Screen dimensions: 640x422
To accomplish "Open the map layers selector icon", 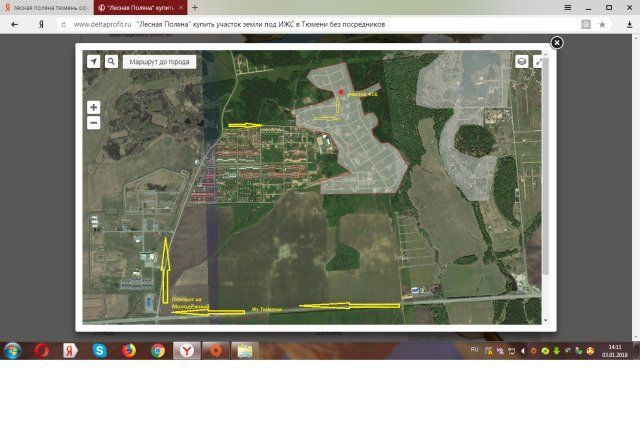I will pos(522,62).
